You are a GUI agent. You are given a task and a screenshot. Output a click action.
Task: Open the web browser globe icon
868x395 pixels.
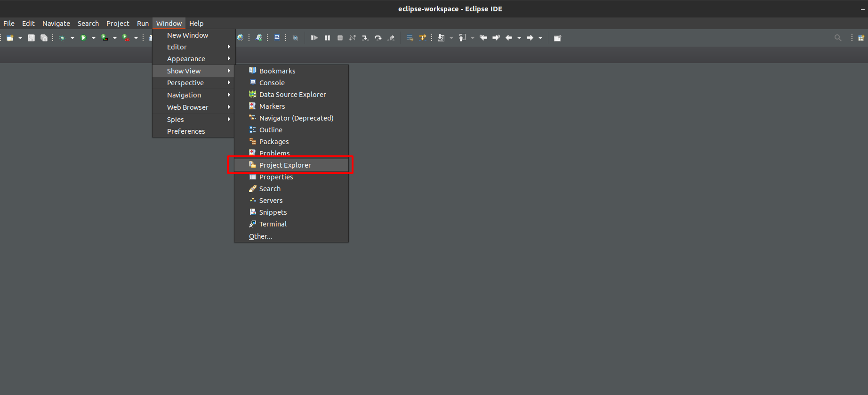(x=241, y=38)
